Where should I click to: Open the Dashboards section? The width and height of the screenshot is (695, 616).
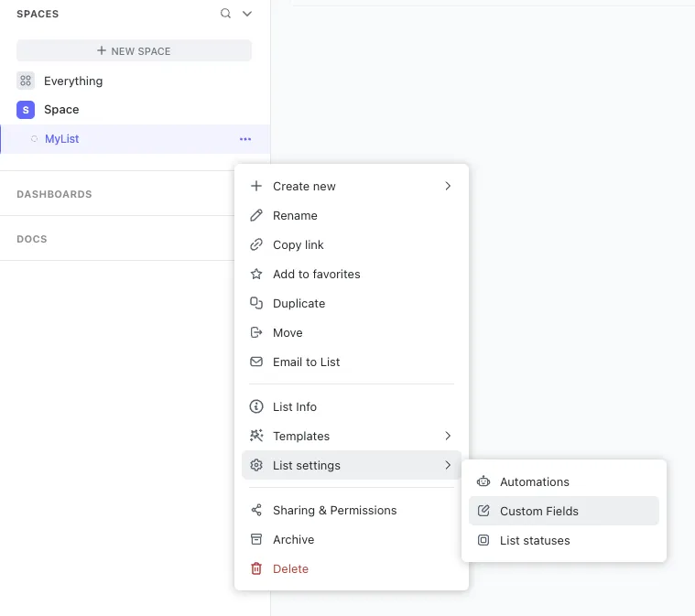54,194
